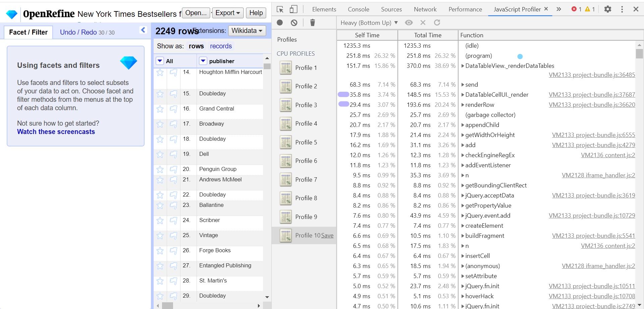Star row 24 Scribner
The width and height of the screenshot is (644, 309).
coord(160,220)
